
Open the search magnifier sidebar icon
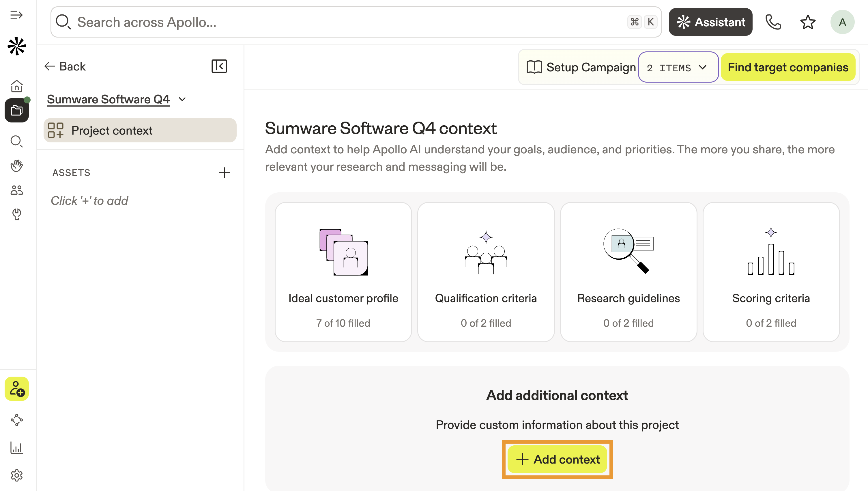click(x=16, y=141)
